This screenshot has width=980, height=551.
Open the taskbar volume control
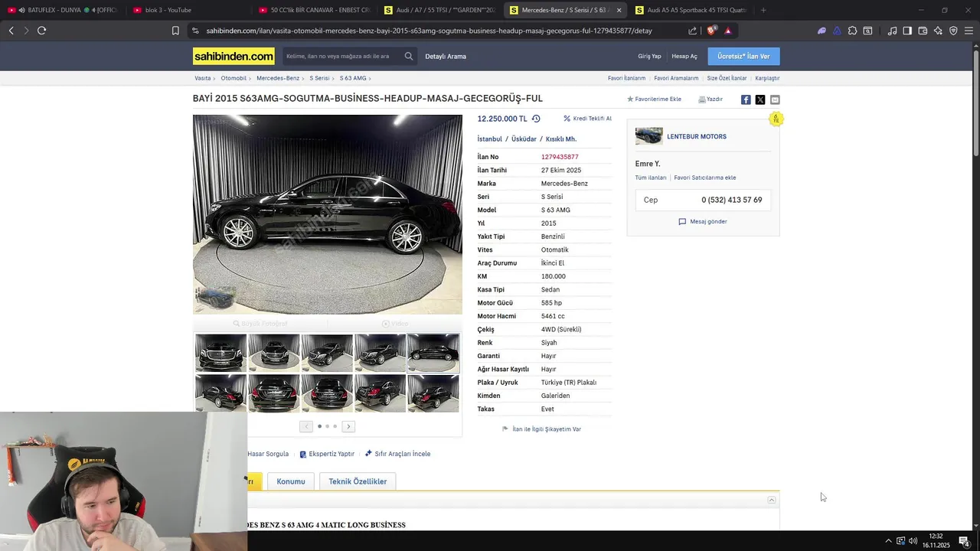tap(913, 541)
